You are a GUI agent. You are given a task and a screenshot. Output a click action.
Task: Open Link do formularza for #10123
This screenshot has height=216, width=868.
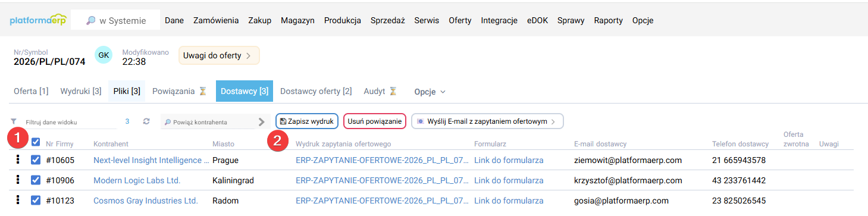coord(509,201)
